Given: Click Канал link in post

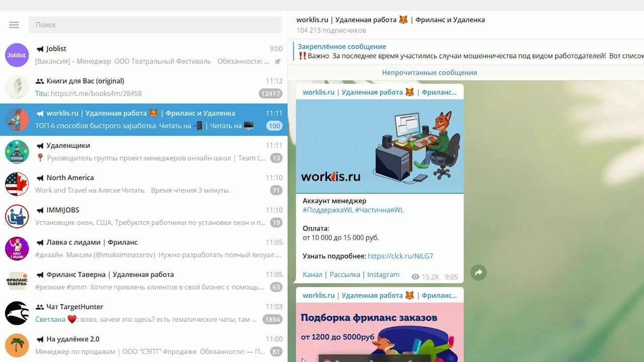Looking at the screenshot, I should [312, 275].
